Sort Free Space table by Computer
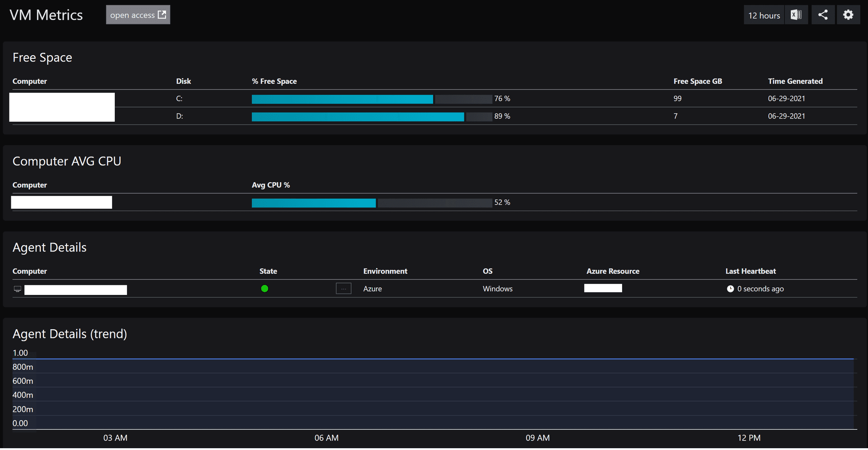868x450 pixels. tap(30, 81)
